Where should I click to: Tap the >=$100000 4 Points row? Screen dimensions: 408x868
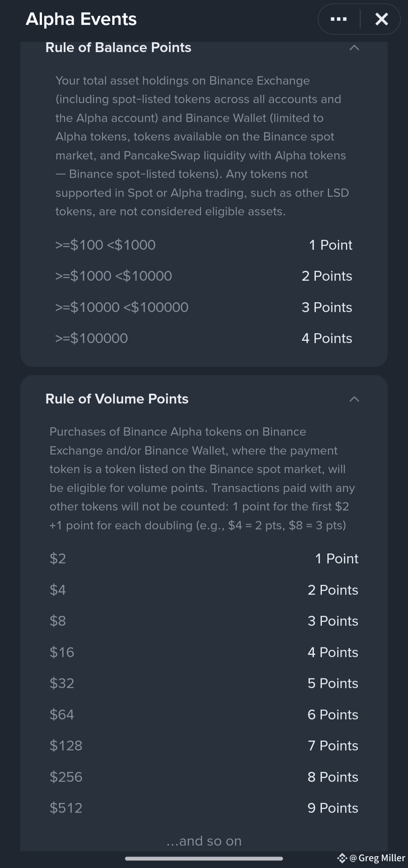pyautogui.click(x=204, y=338)
